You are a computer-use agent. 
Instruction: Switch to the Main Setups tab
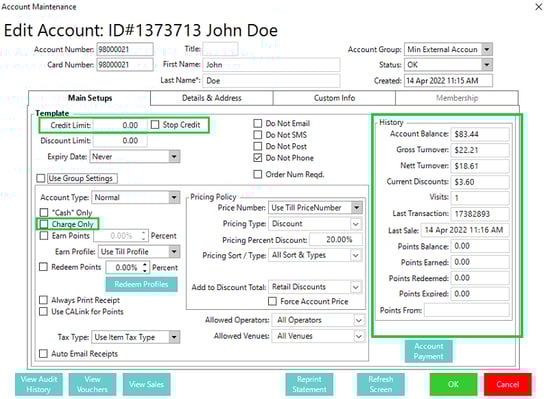tap(90, 98)
